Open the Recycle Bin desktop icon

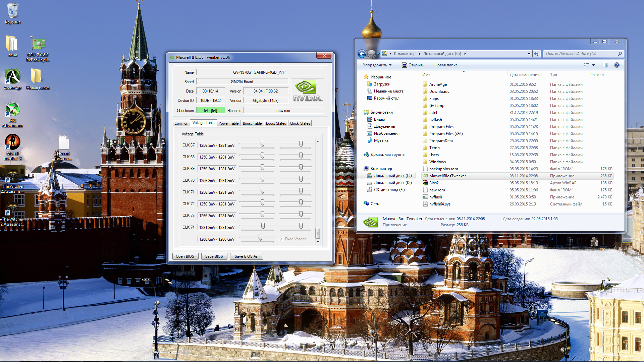point(12,11)
